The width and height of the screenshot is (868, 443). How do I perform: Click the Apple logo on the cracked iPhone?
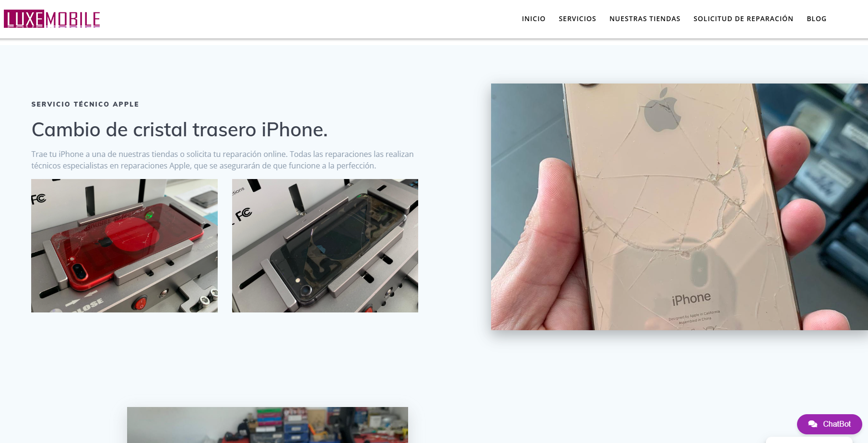(662, 110)
